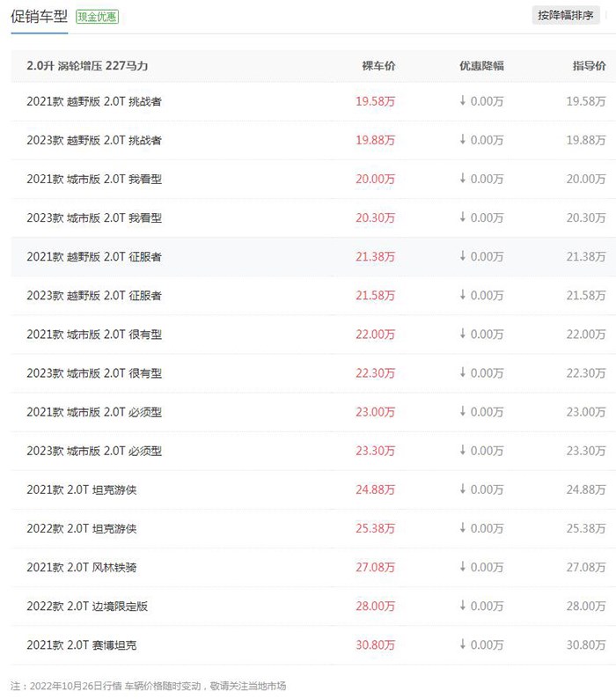Image resolution: width=616 pixels, height=699 pixels.
Task: Sort by discount using 按降幅排序
Action: (x=565, y=15)
